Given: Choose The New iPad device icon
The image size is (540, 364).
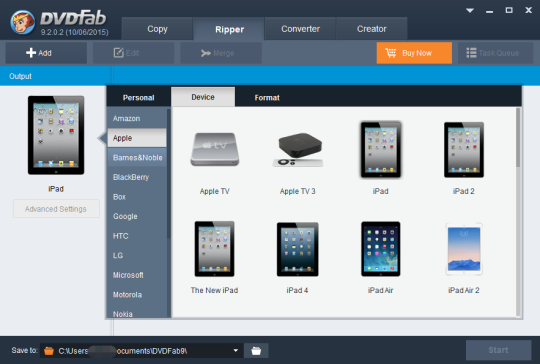Looking at the screenshot, I should click(215, 249).
